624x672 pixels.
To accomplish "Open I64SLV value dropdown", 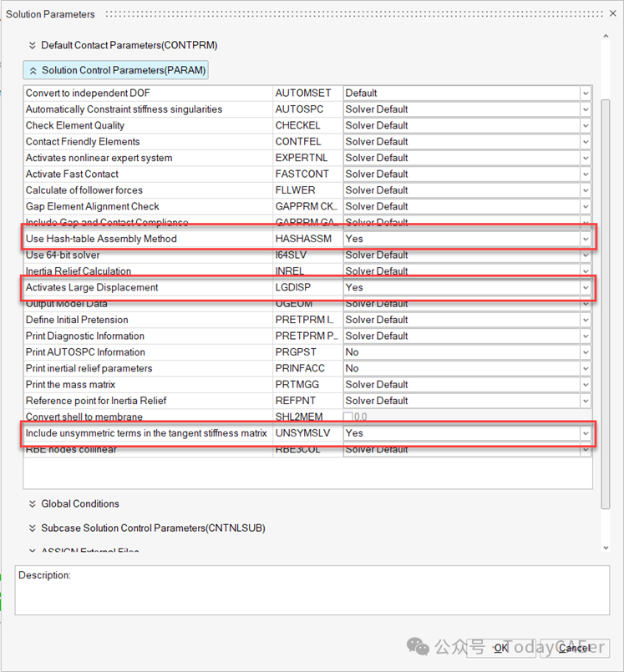I will (586, 255).
